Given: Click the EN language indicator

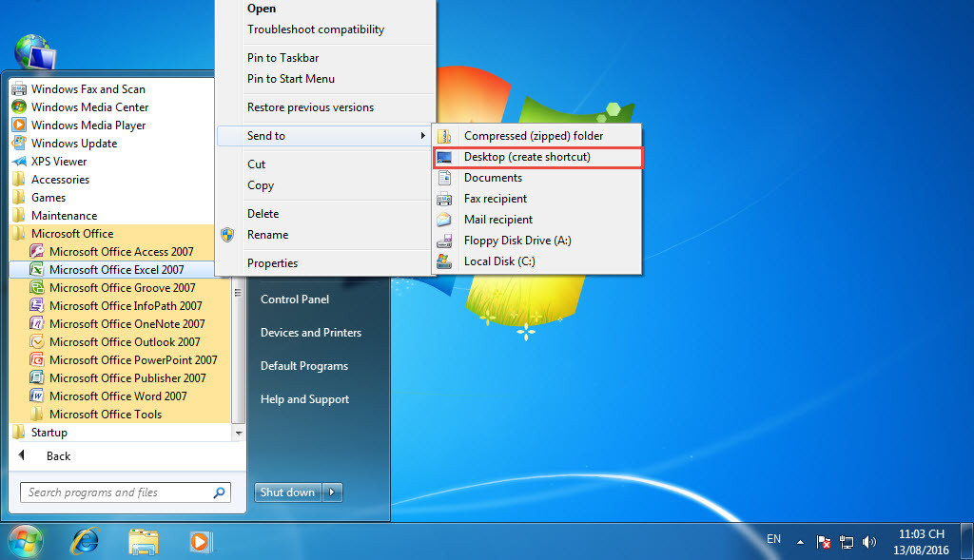Looking at the screenshot, I should pyautogui.click(x=773, y=539).
